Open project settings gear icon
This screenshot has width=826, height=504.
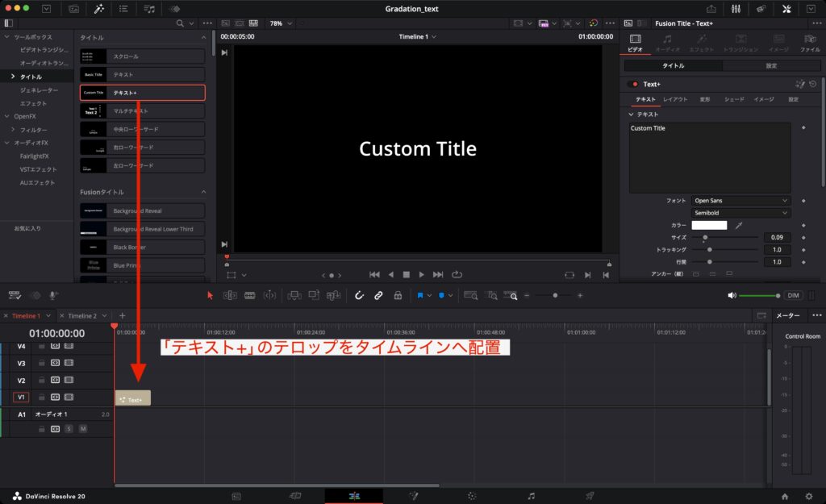(x=808, y=496)
